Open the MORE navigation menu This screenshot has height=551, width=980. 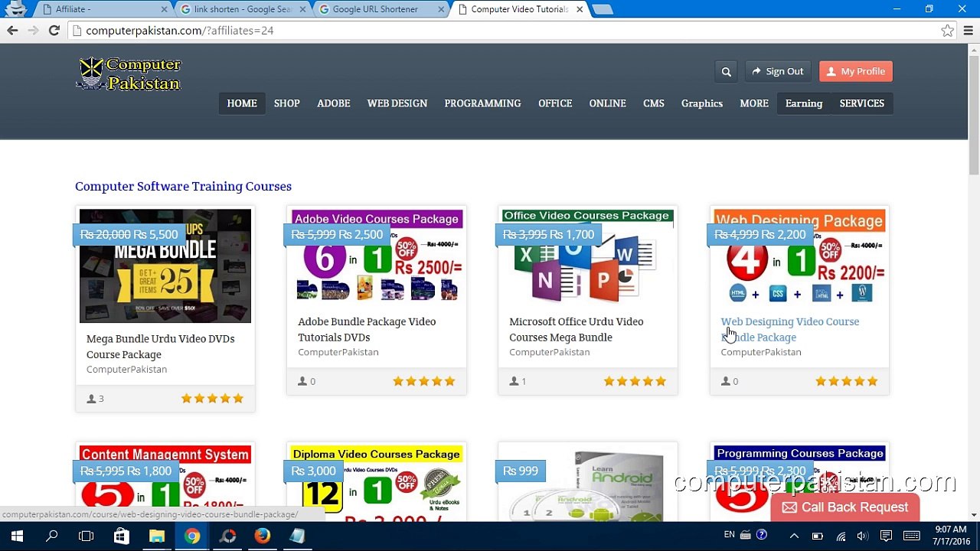pos(754,103)
